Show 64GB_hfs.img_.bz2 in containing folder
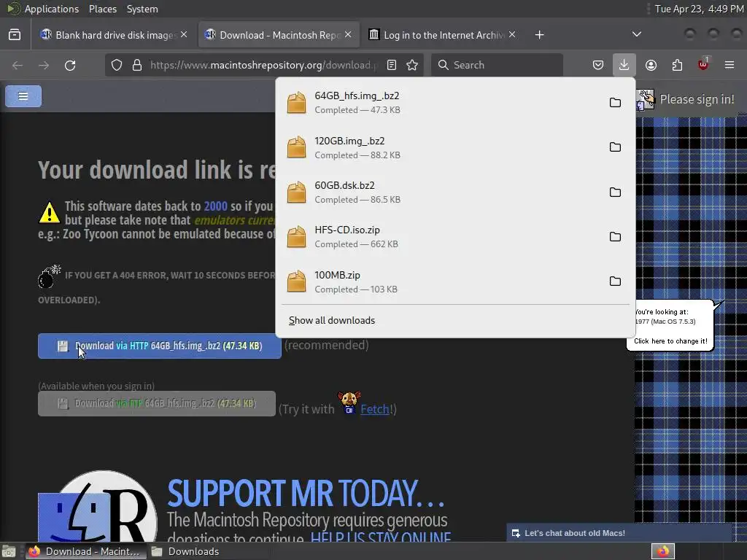 pos(615,102)
